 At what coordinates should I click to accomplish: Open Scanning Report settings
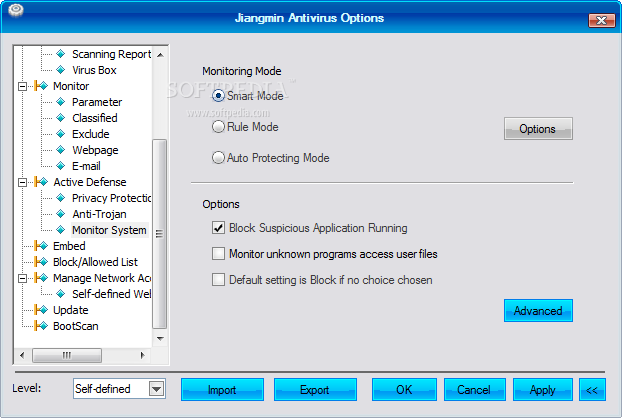click(111, 54)
